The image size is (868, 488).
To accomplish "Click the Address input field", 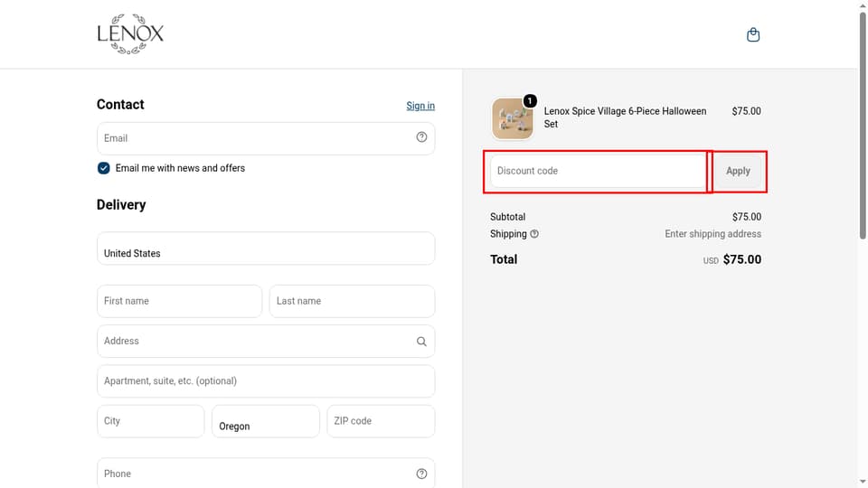I will [266, 342].
